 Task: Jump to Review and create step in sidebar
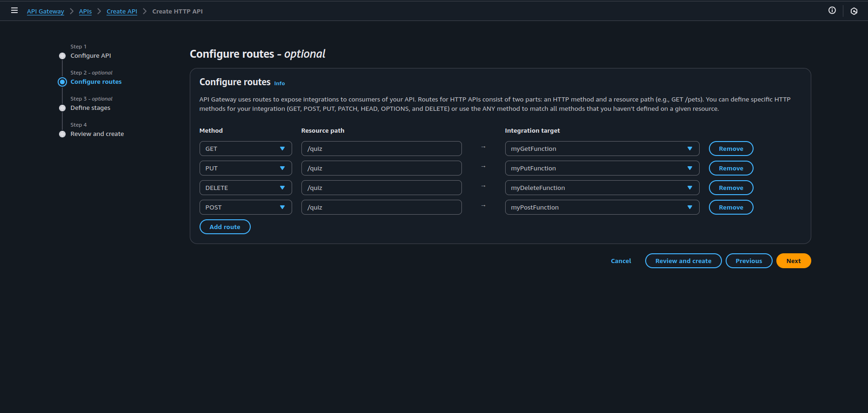(97, 134)
